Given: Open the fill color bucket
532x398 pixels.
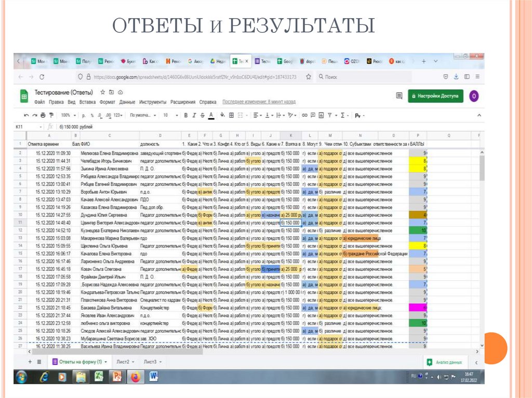Looking at the screenshot, I should click(222, 115).
